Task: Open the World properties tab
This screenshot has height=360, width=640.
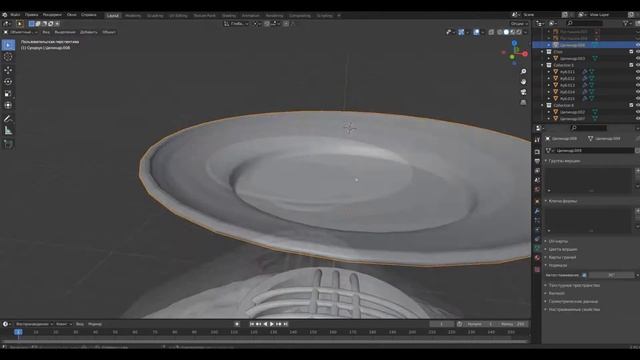Action: coord(537,190)
